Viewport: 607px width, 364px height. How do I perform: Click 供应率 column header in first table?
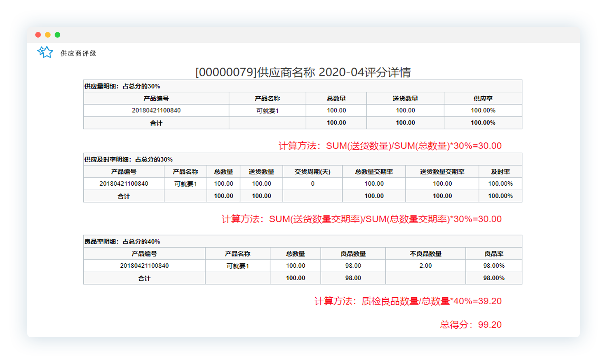coord(483,98)
